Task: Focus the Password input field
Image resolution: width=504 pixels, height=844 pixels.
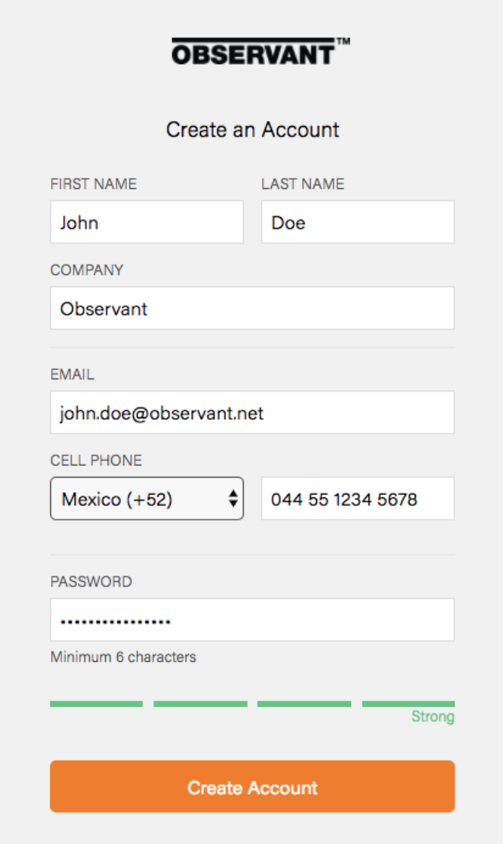Action: point(252,620)
